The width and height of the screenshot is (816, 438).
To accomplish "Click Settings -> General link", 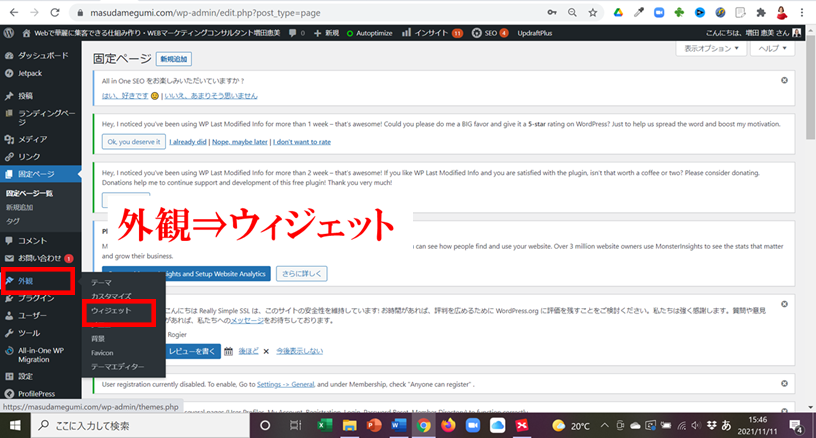I will pos(286,384).
